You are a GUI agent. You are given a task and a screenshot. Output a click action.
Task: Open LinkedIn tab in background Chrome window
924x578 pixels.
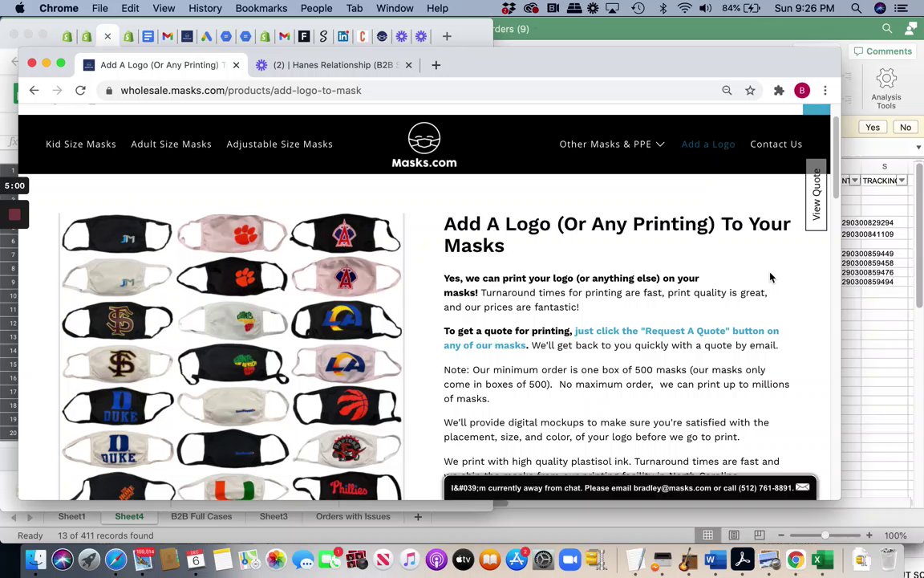343,37
